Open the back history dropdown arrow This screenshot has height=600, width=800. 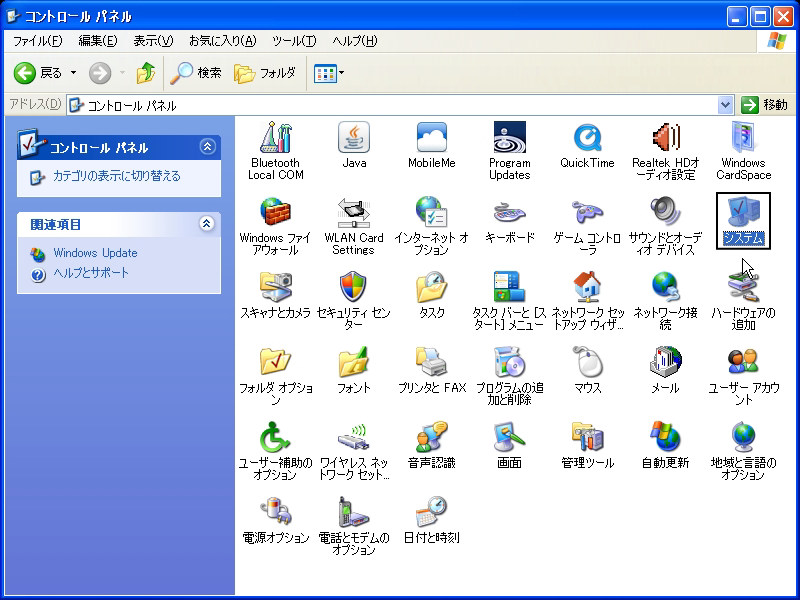click(x=73, y=73)
